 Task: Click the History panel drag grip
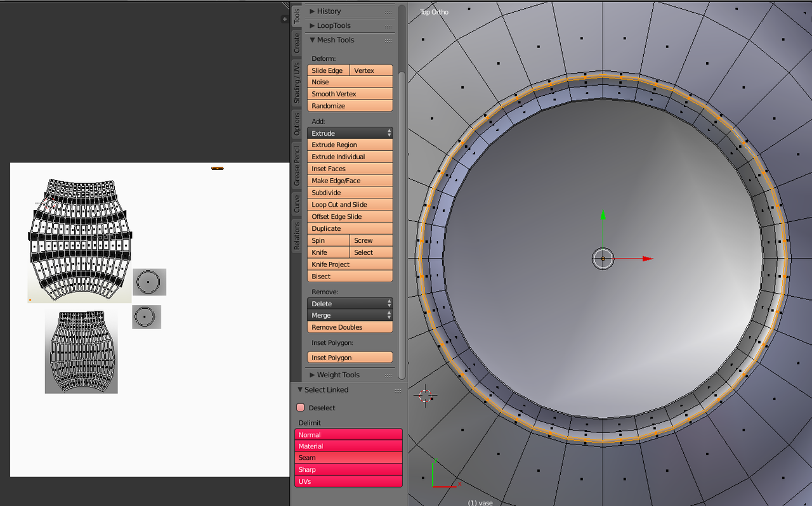coord(388,11)
